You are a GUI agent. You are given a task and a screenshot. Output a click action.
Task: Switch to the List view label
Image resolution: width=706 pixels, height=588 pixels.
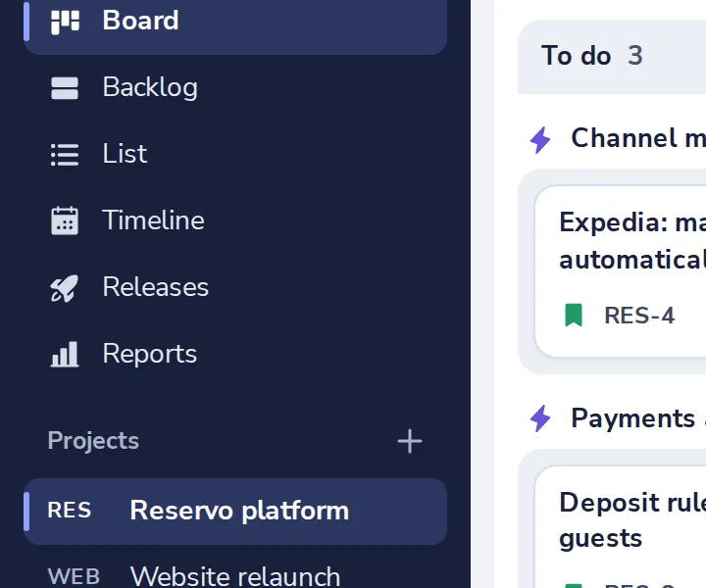[125, 154]
